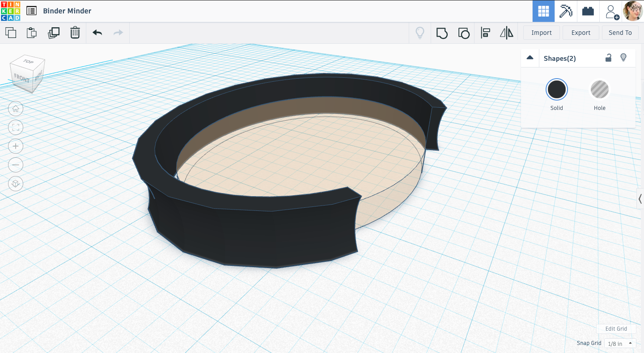Click the Ungroup shapes icon
644x353 pixels.
click(464, 33)
